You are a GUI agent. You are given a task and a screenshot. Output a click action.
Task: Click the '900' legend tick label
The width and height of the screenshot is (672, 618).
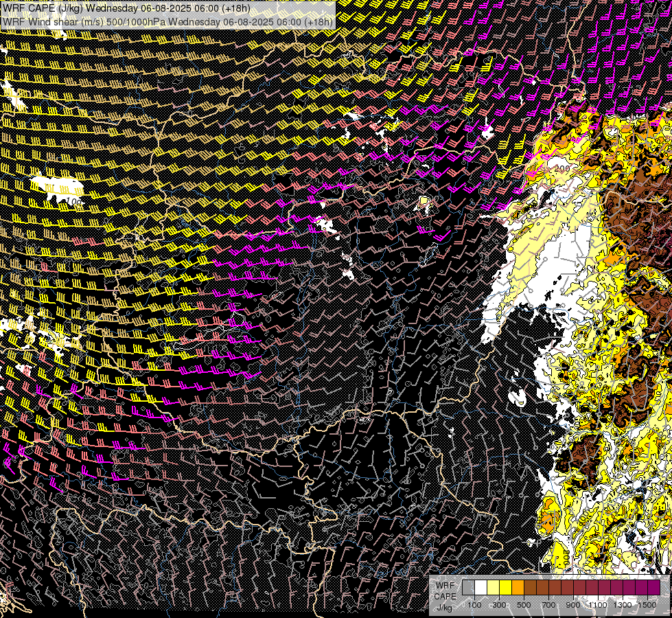(573, 605)
